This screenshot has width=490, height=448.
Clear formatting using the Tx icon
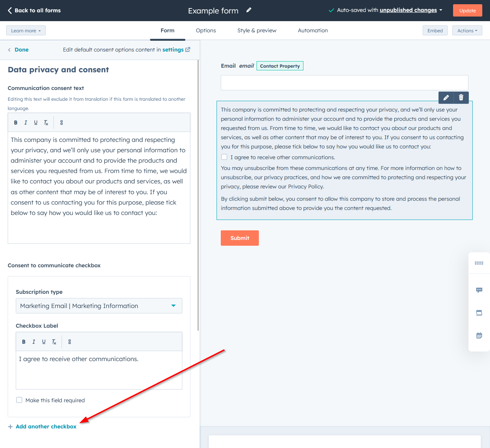coord(46,122)
